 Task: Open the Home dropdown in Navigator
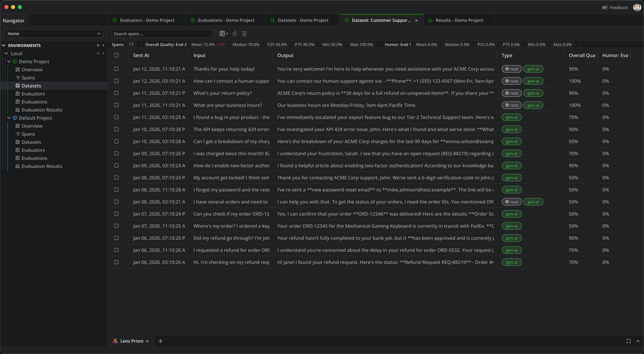(53, 34)
